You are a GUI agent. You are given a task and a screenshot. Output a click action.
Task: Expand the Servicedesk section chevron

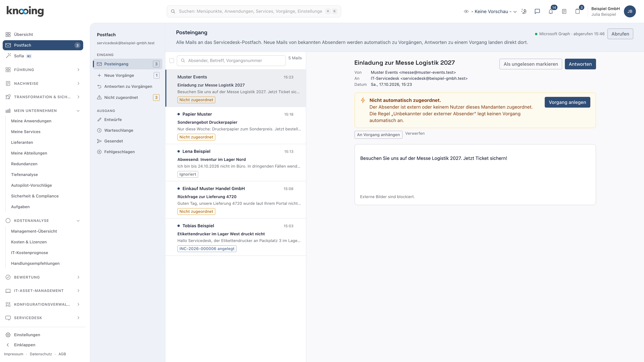pos(78,318)
